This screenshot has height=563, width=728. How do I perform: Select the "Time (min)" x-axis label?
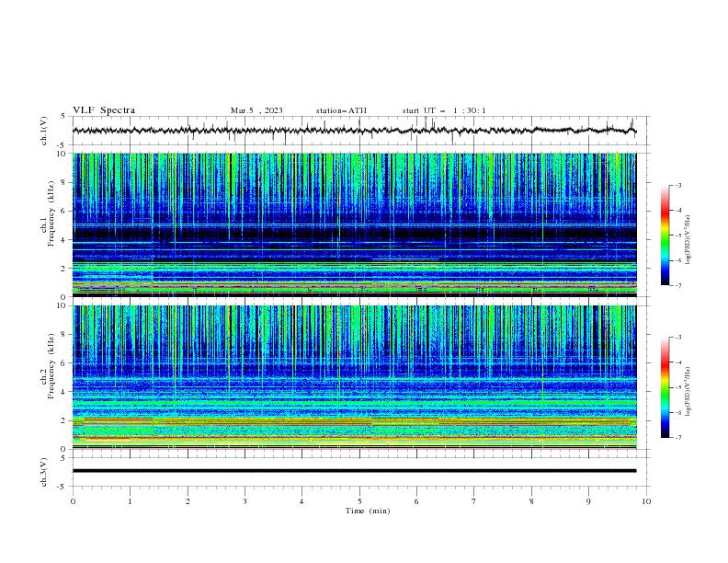point(368,511)
